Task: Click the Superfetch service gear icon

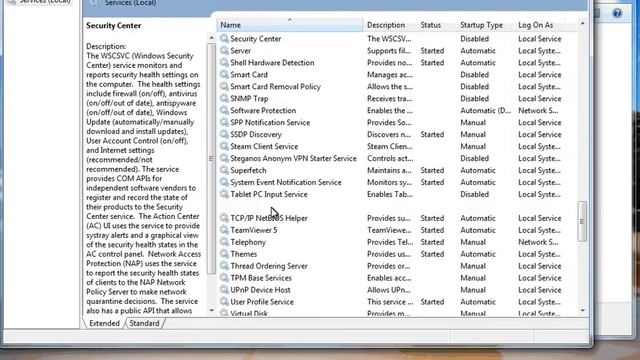Action: tap(224, 170)
